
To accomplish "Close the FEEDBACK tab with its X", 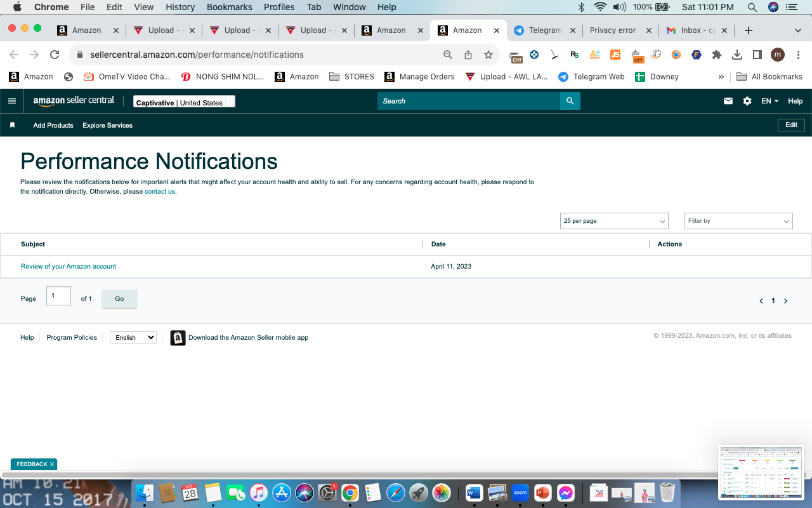I will click(52, 464).
